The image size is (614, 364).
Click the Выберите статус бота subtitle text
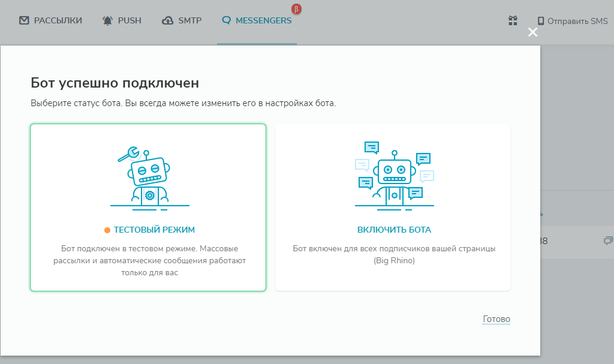(183, 103)
